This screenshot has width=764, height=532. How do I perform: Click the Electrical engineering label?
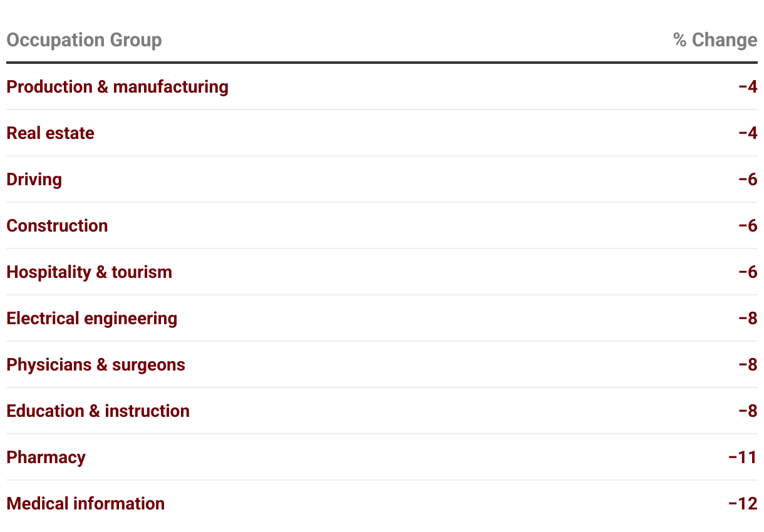[x=91, y=318]
